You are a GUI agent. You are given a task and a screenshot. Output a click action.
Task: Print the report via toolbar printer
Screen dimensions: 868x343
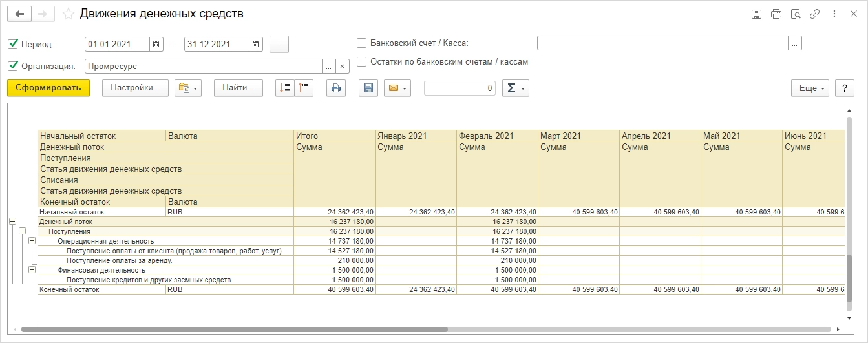tap(336, 88)
